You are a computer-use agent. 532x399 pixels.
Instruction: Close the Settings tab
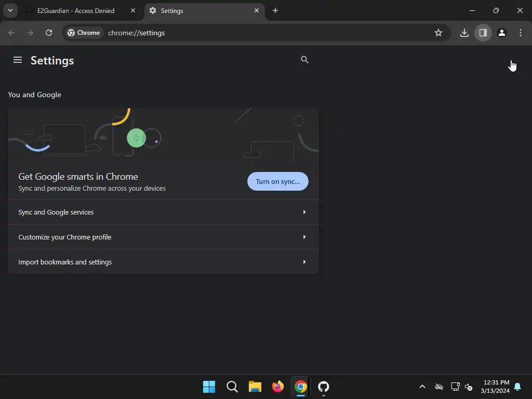[257, 10]
